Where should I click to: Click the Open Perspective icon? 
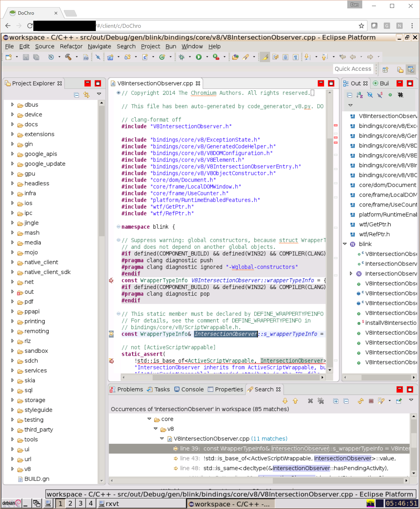(x=385, y=70)
